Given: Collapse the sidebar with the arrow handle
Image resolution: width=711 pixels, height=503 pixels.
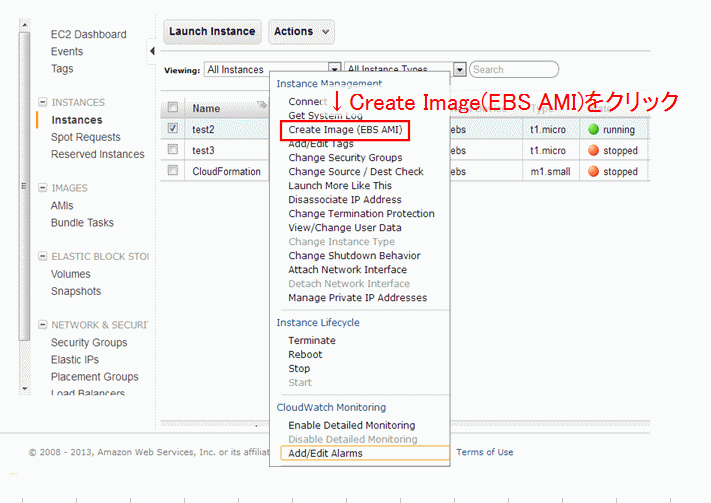Looking at the screenshot, I should click(152, 51).
